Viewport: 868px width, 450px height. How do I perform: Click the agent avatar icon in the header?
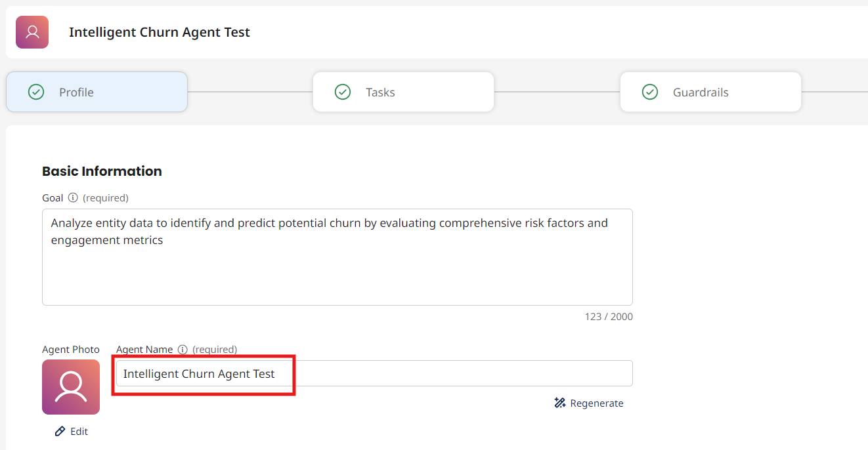click(x=32, y=32)
